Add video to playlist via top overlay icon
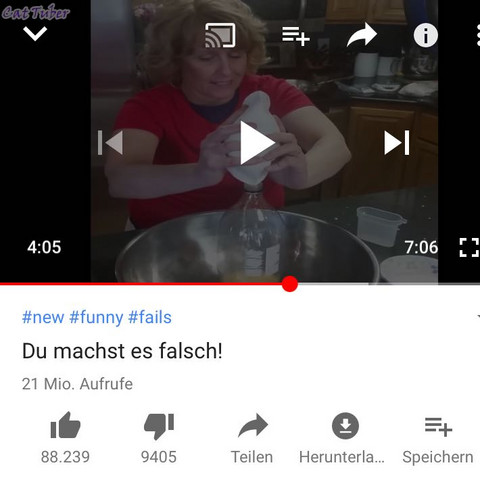This screenshot has width=480, height=480. tap(296, 36)
